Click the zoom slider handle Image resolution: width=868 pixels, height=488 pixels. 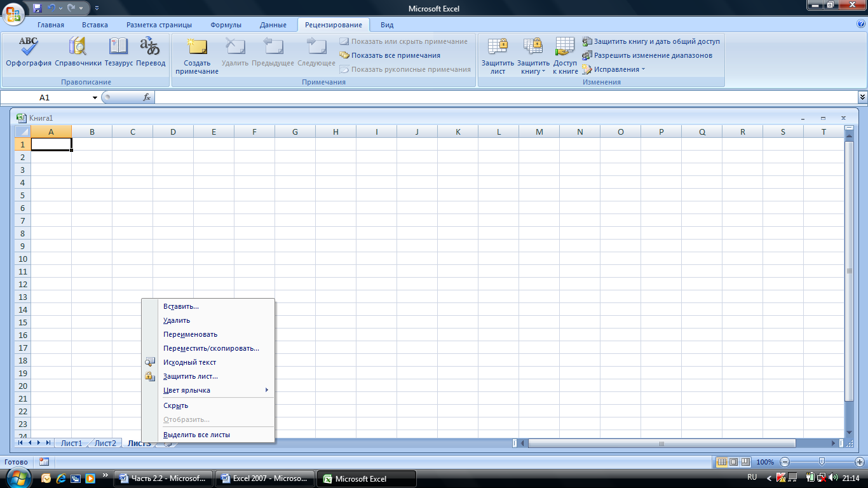(822, 462)
